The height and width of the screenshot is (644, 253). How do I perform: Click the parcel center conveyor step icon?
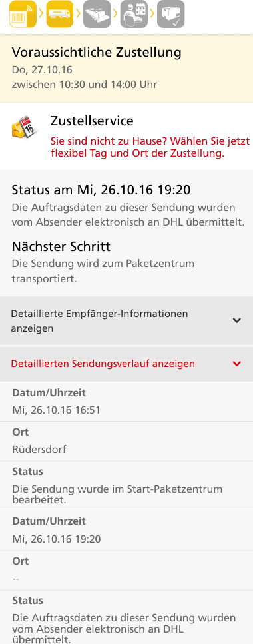97,14
